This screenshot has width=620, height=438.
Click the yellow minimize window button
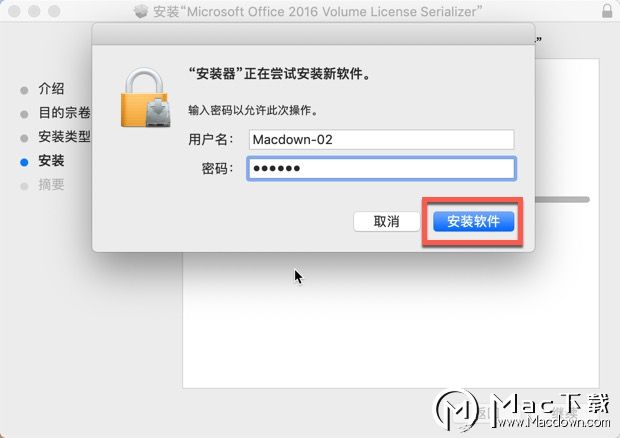(34, 11)
